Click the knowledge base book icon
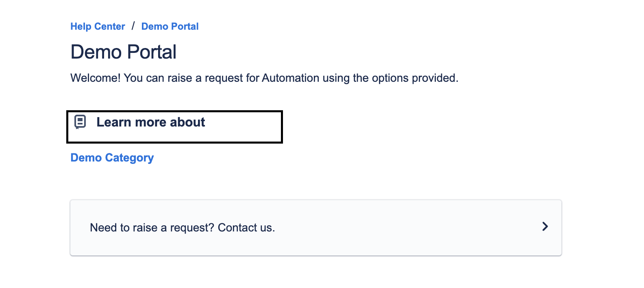644x288 pixels. tap(80, 122)
